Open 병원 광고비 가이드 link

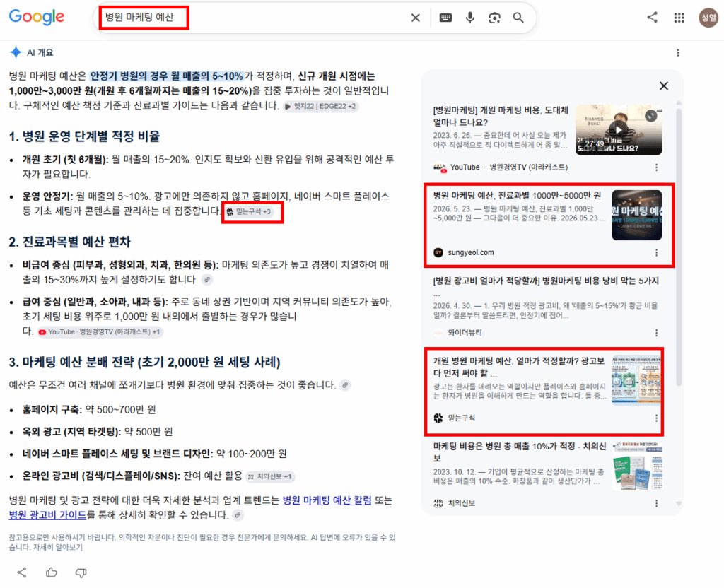pos(47,515)
